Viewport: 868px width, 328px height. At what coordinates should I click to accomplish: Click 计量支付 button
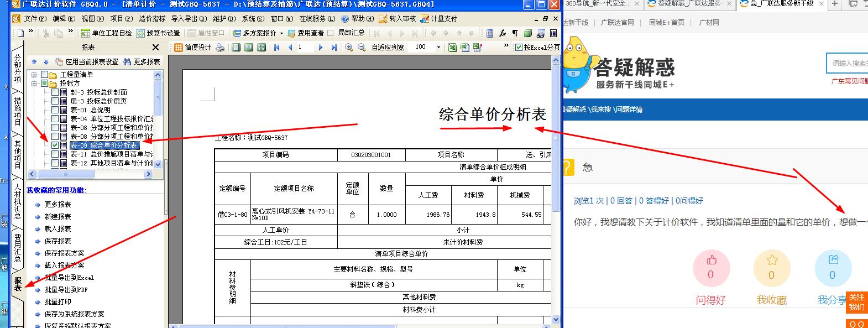coord(438,19)
